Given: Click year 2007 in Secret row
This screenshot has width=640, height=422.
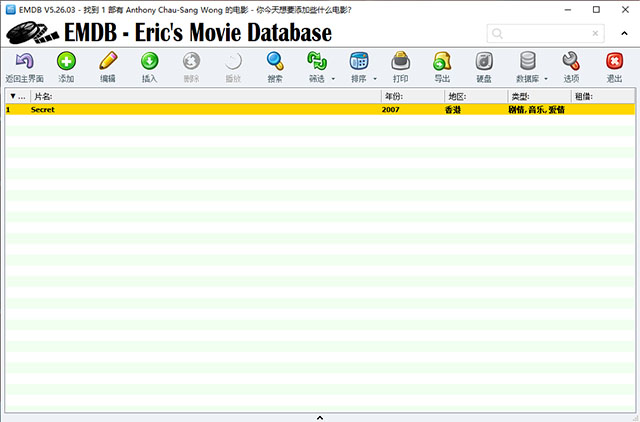Looking at the screenshot, I should pos(391,109).
